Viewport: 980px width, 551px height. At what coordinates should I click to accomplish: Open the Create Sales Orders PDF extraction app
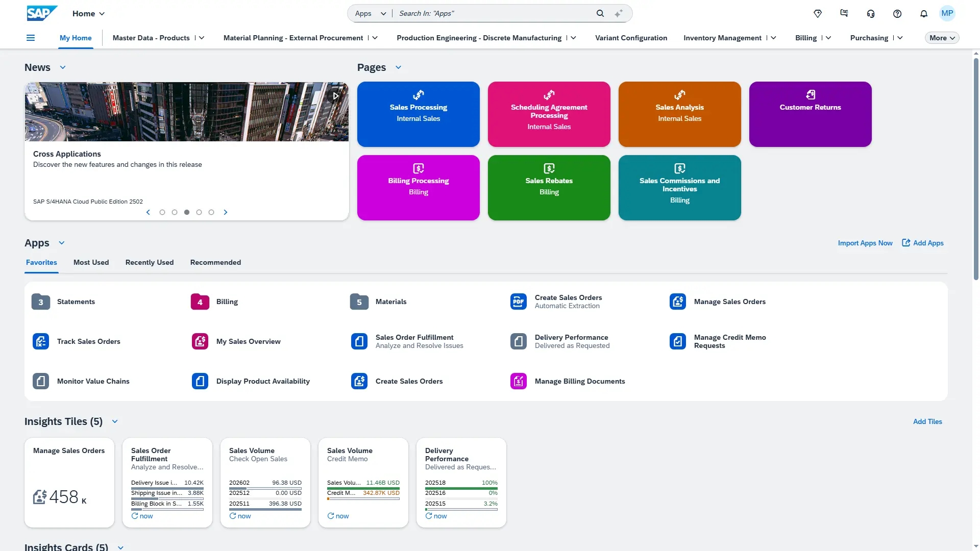[x=518, y=302]
